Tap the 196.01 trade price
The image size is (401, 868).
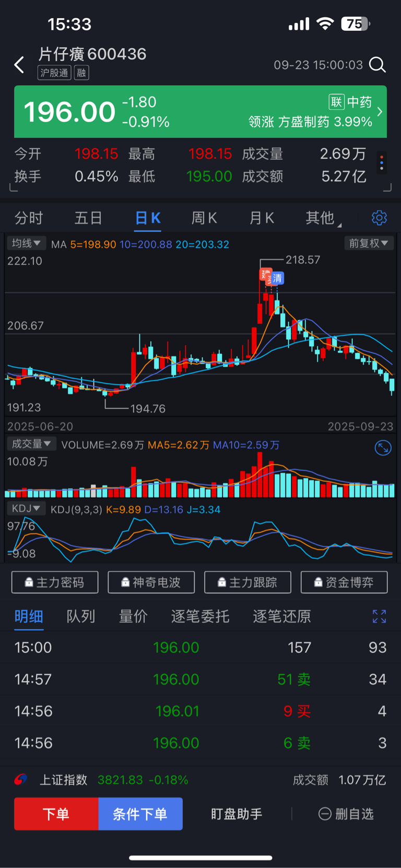click(x=177, y=711)
